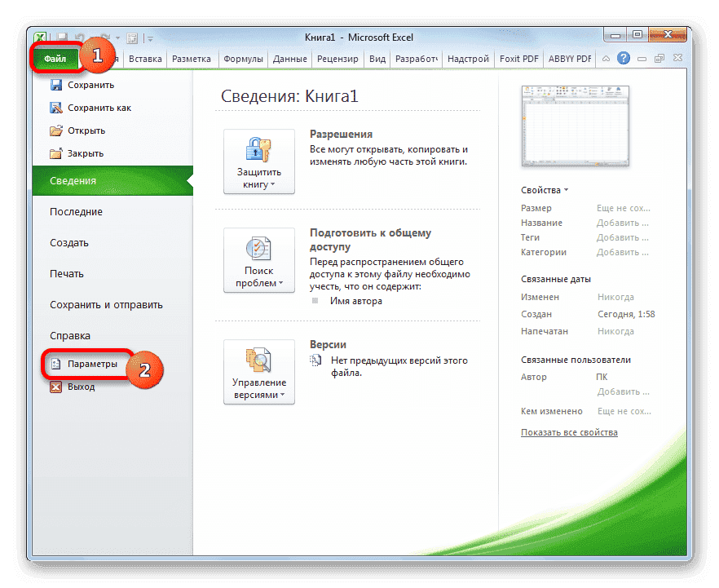Click the Выход icon in sidebar
Viewport: 719px width, 588px height.
[x=55, y=387]
